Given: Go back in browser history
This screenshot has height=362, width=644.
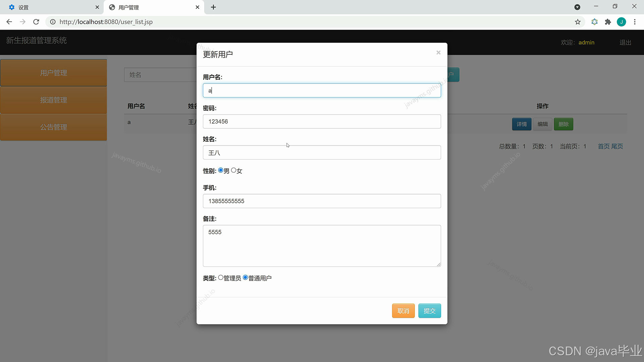Looking at the screenshot, I should point(9,22).
